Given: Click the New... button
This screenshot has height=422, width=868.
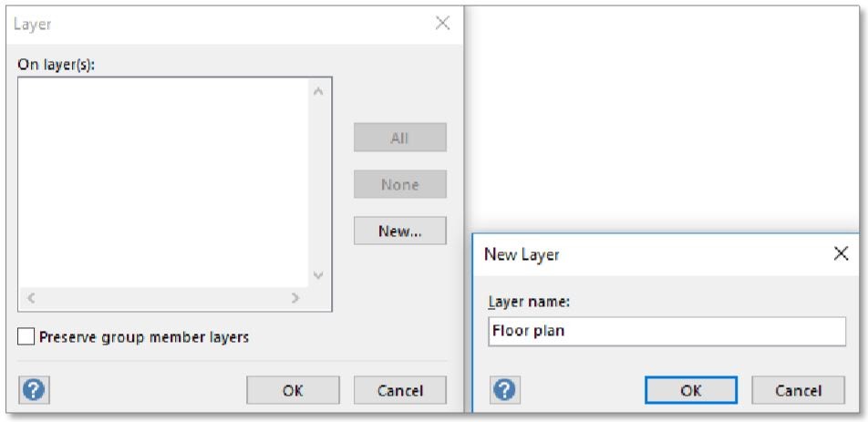Looking at the screenshot, I should pyautogui.click(x=400, y=231).
